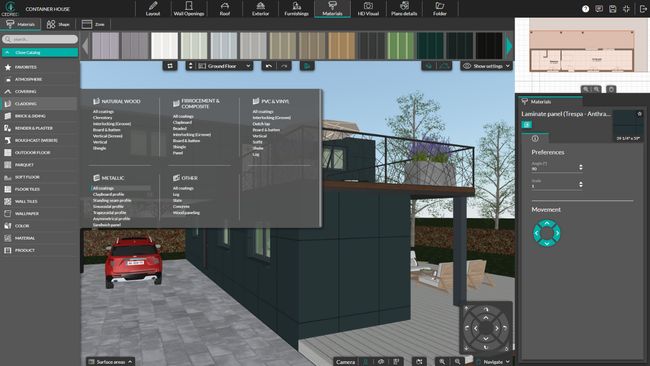Click the floor level up/down stepper
Screen dimensions: 650x366
[191, 66]
